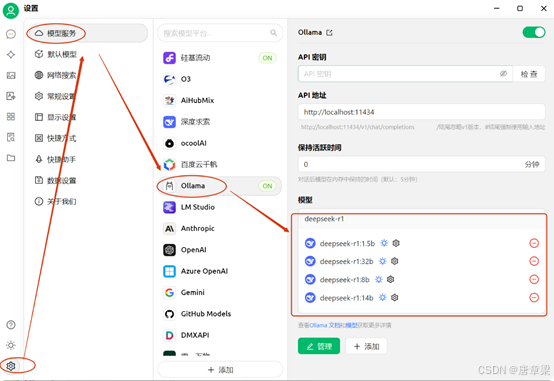This screenshot has width=554, height=381.
Task: Select 默认模型 settings menu
Action: tap(87, 54)
